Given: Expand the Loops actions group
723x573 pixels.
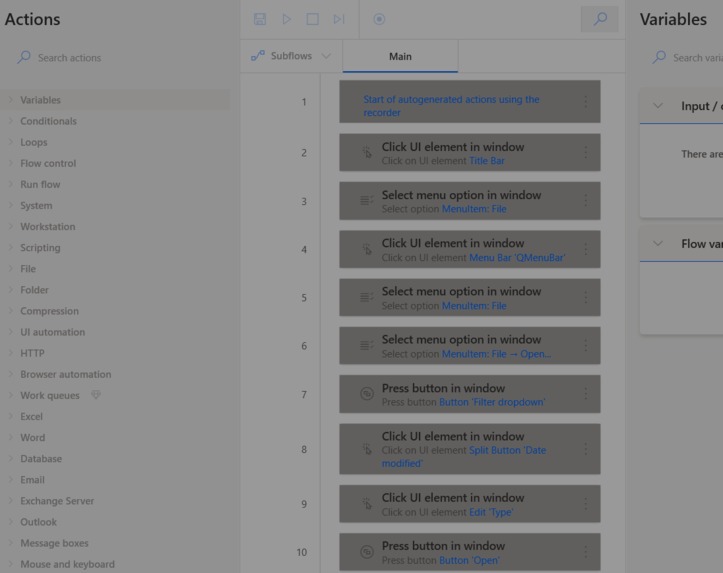Looking at the screenshot, I should (11, 142).
